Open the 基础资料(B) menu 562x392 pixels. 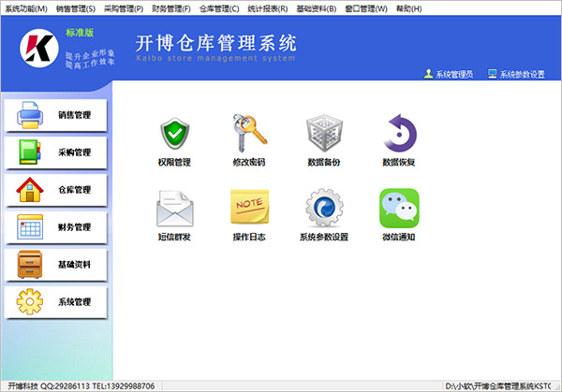coord(317,8)
